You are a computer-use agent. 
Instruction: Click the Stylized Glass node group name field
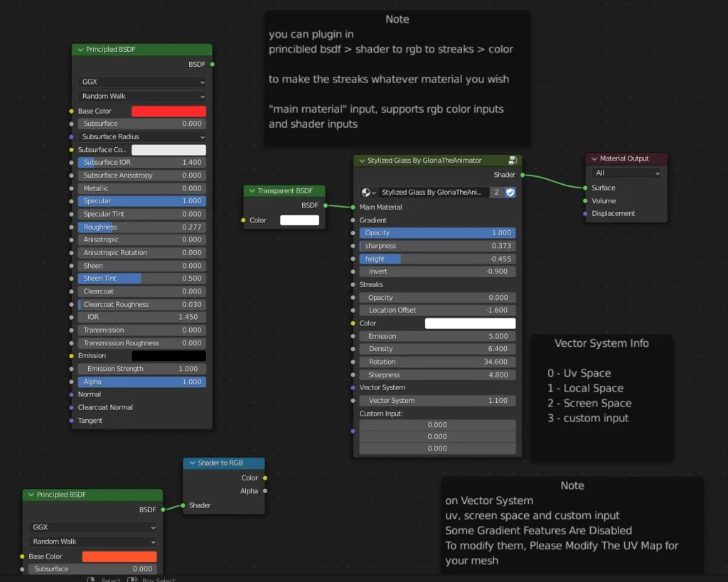pos(437,192)
